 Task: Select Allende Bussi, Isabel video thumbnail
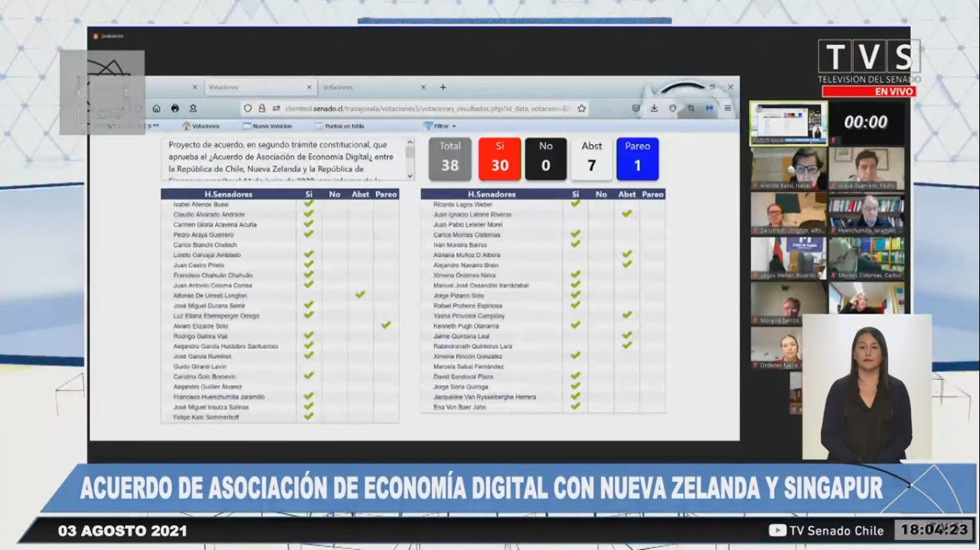tap(789, 168)
